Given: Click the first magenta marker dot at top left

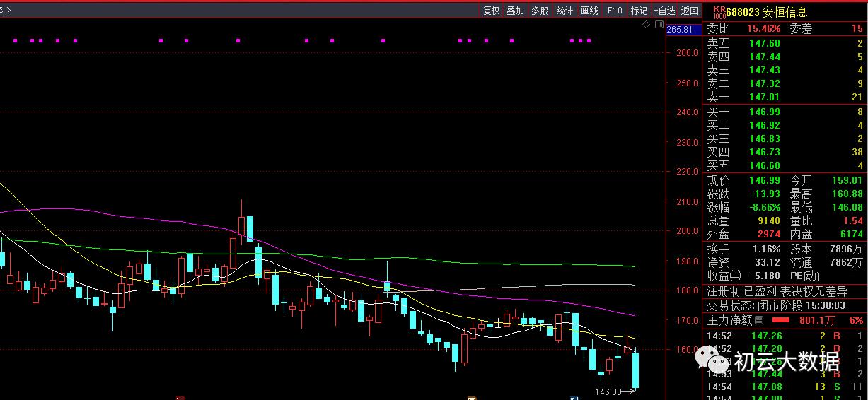Looking at the screenshot, I should click(x=15, y=41).
